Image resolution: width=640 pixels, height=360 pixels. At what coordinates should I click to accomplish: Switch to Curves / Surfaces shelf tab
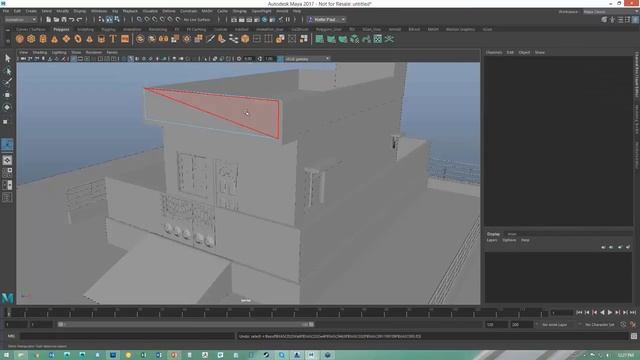31,29
